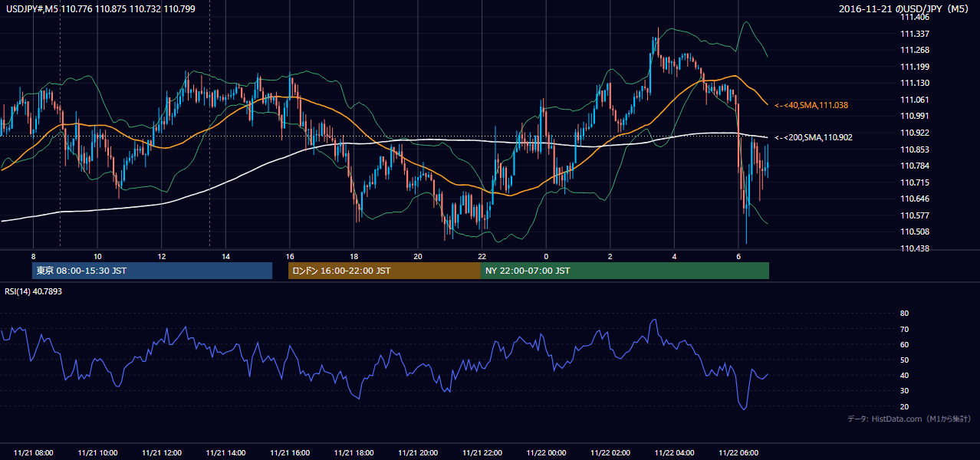The width and height of the screenshot is (980, 460).
Task: Click price level 111.130 on the axis
Action: (x=915, y=83)
